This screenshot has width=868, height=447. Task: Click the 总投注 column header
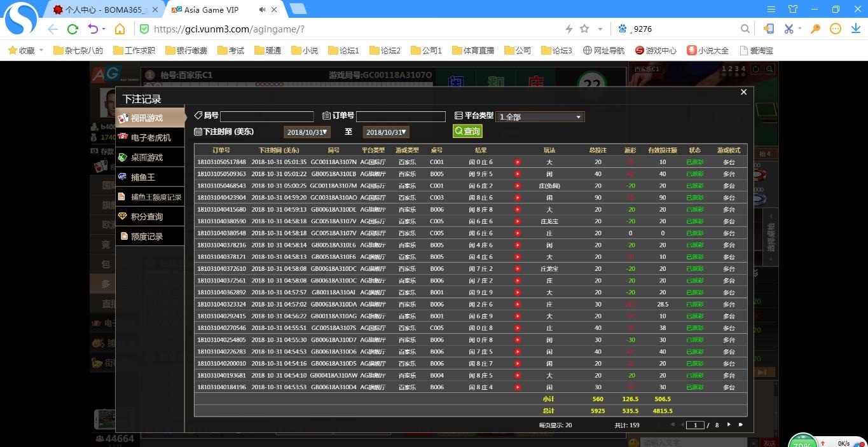[x=598, y=150]
